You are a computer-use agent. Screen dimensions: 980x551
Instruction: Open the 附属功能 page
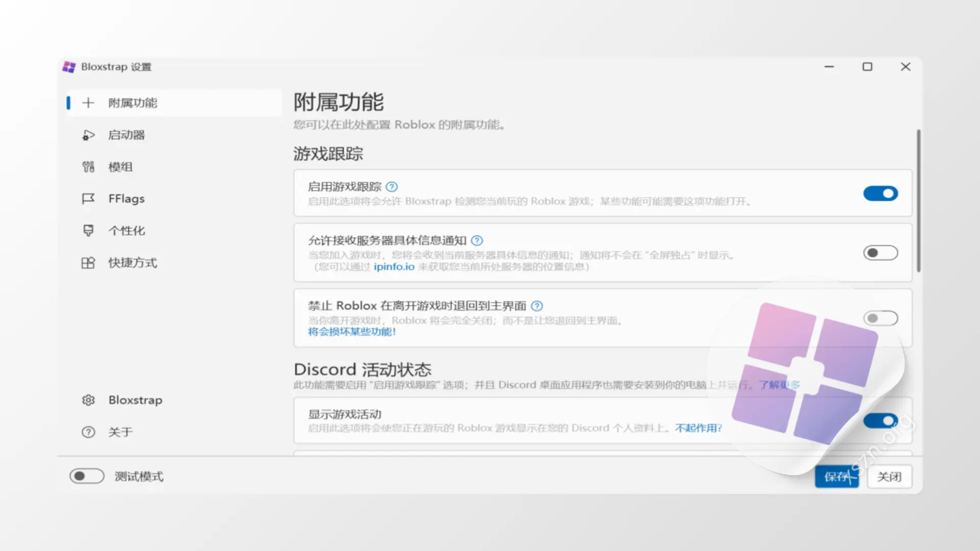click(x=174, y=103)
